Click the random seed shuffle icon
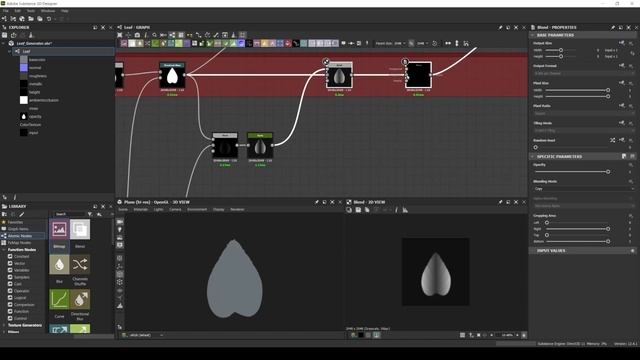This screenshot has width=640, height=360. (x=613, y=140)
